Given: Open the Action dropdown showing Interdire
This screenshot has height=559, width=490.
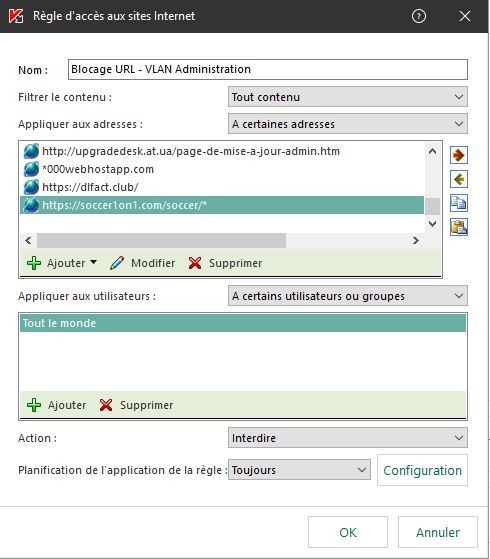Looking at the screenshot, I should (x=348, y=438).
